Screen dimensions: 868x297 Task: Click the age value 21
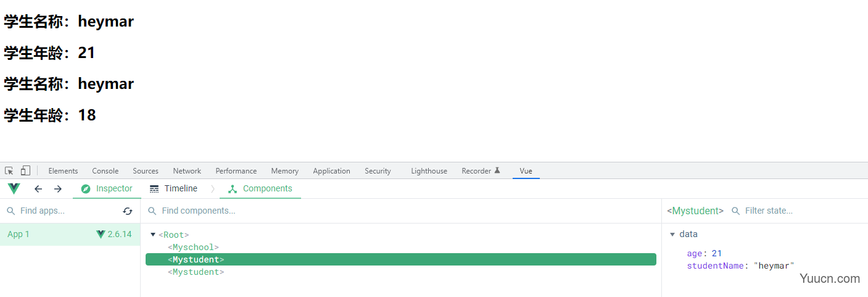click(716, 254)
